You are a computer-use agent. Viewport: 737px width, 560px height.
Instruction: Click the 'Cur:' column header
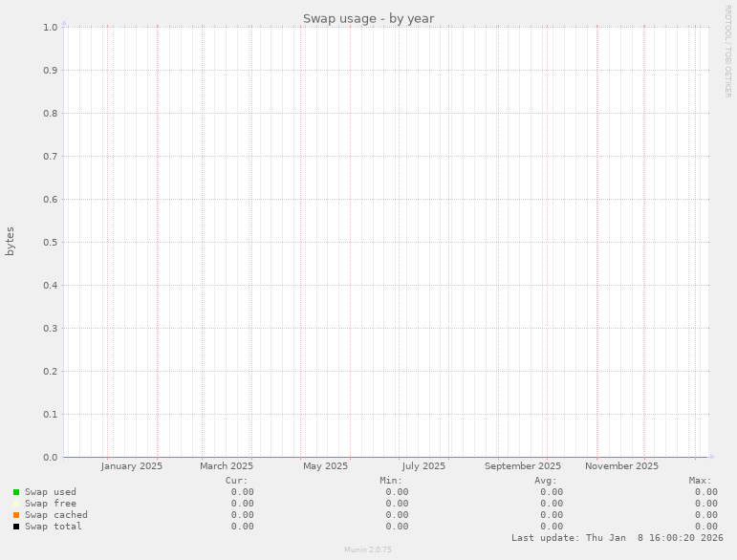[236, 481]
